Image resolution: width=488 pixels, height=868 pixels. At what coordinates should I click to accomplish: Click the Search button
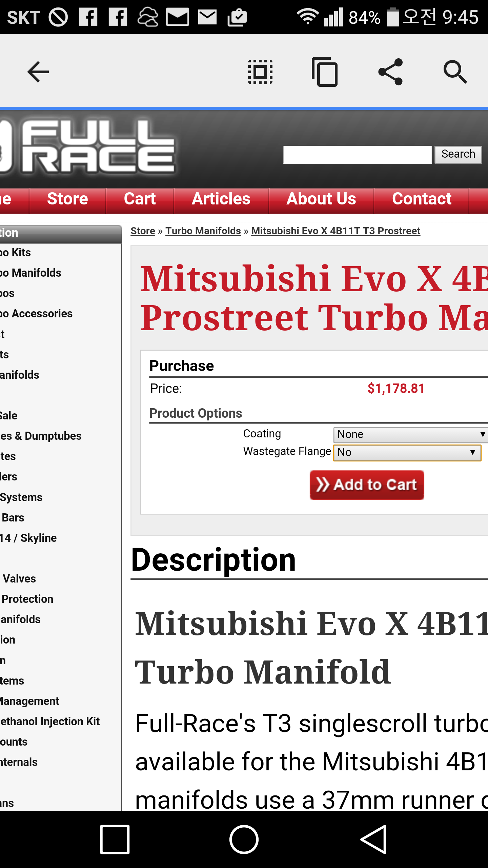458,154
